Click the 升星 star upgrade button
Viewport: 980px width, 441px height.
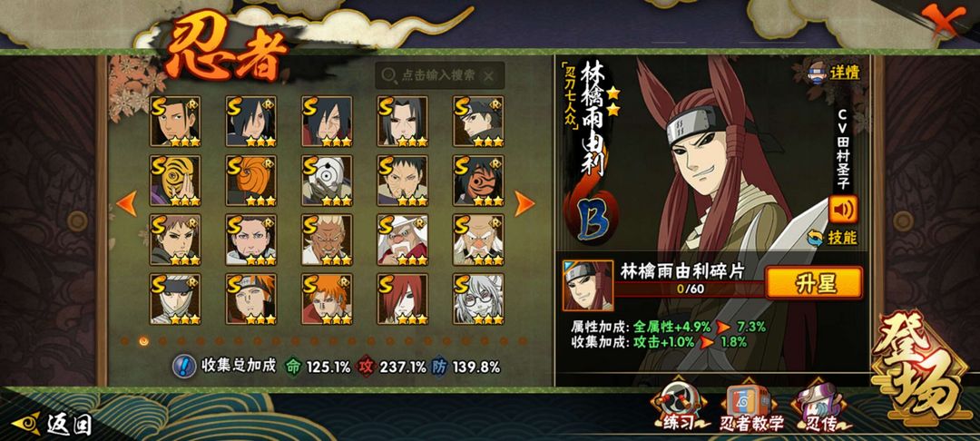[814, 283]
